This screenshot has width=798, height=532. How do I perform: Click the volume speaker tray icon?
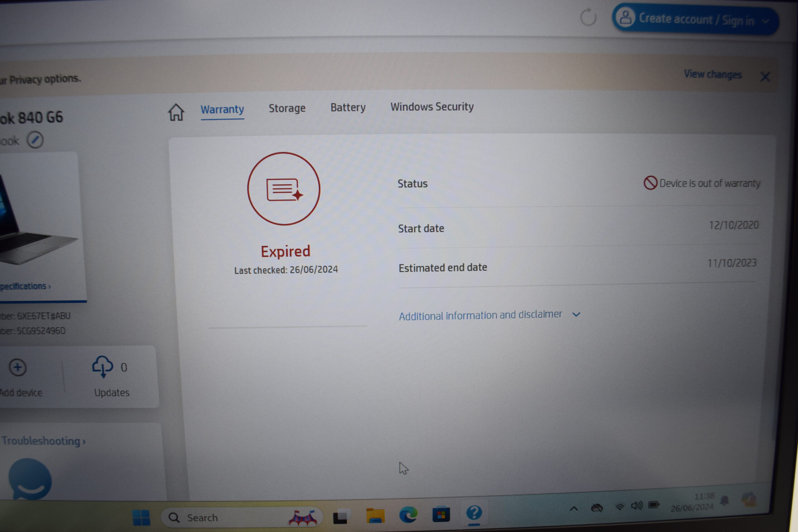[x=637, y=506]
